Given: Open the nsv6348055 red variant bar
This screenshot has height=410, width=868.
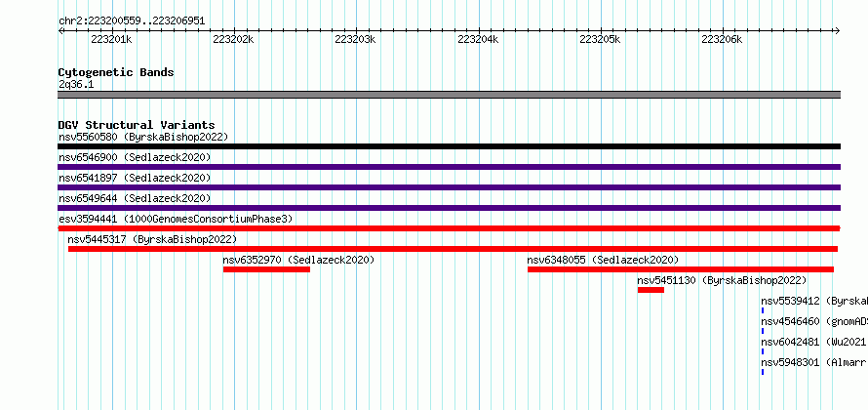Looking at the screenshot, I should (x=681, y=269).
